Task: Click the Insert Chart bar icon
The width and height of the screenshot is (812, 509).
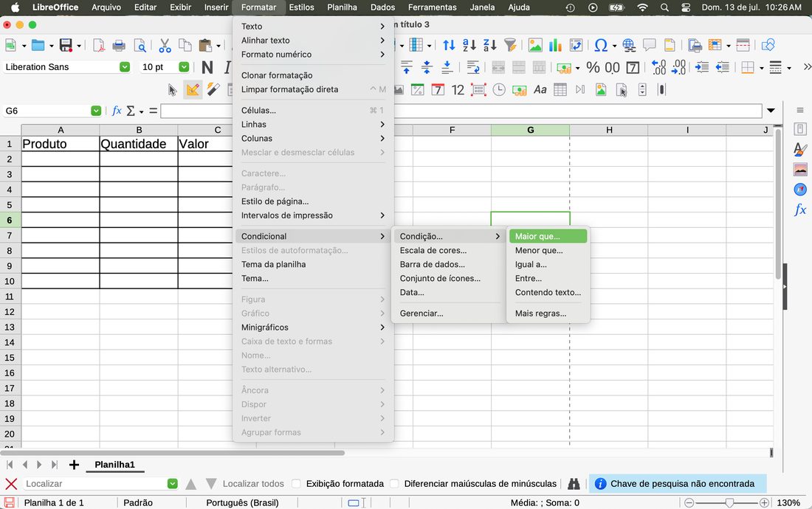Action: click(555, 46)
